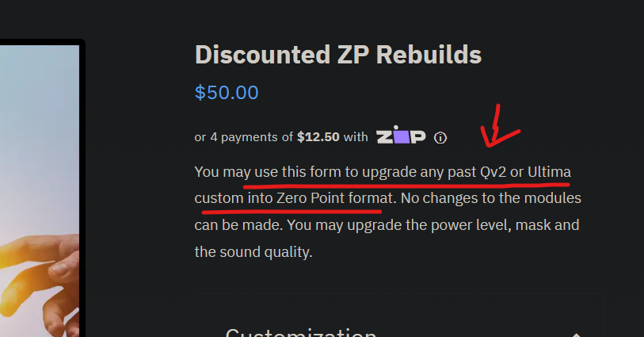This screenshot has height=337, width=644.
Task: Click the word 'custom' in description
Action: pyautogui.click(x=219, y=198)
